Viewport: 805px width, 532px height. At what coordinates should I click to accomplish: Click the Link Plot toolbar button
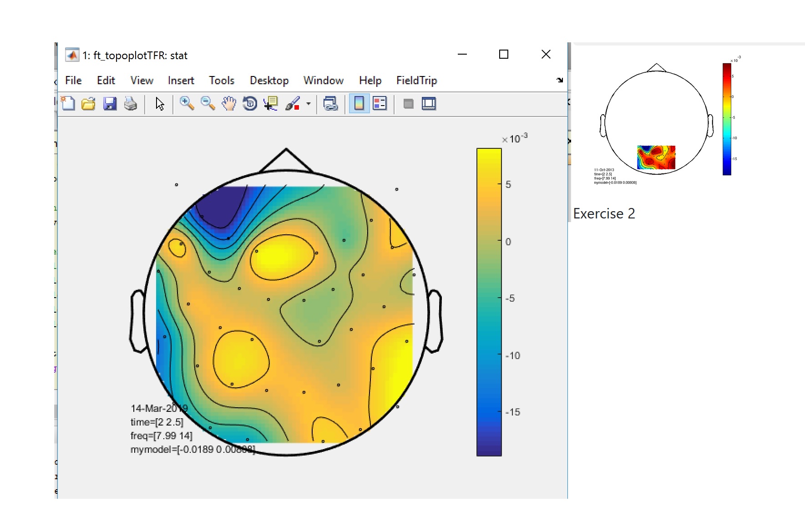click(x=331, y=104)
